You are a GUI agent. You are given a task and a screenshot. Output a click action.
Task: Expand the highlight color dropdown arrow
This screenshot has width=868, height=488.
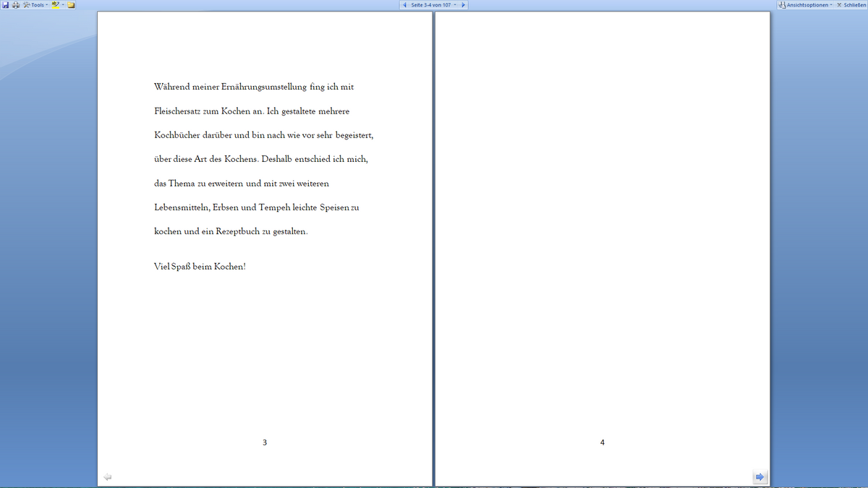click(63, 4)
